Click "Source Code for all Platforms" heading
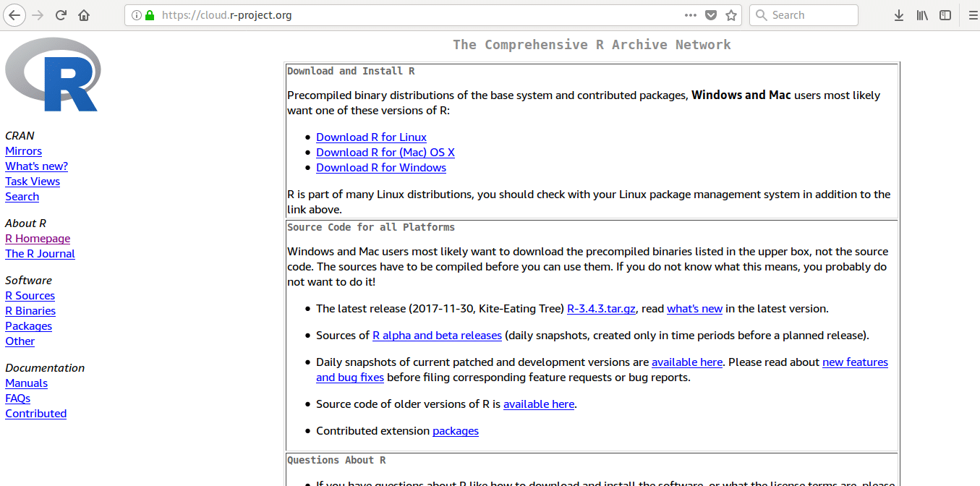Screen dimensions: 980x486 (371, 227)
